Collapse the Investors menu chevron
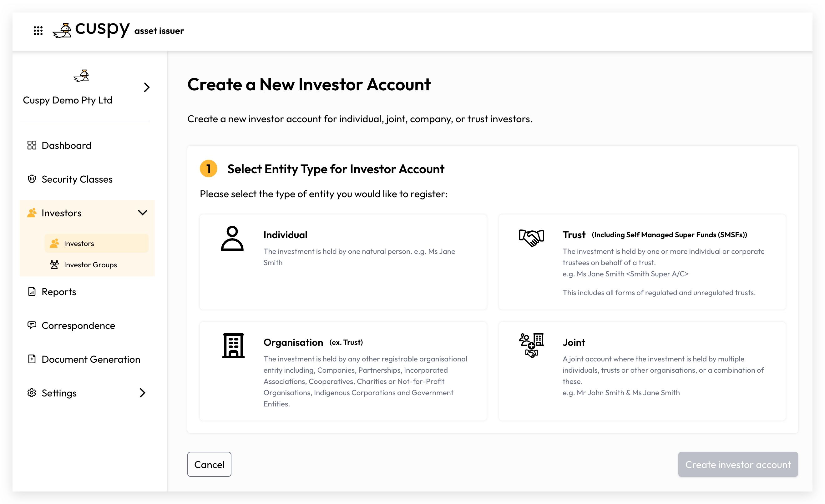 click(143, 213)
